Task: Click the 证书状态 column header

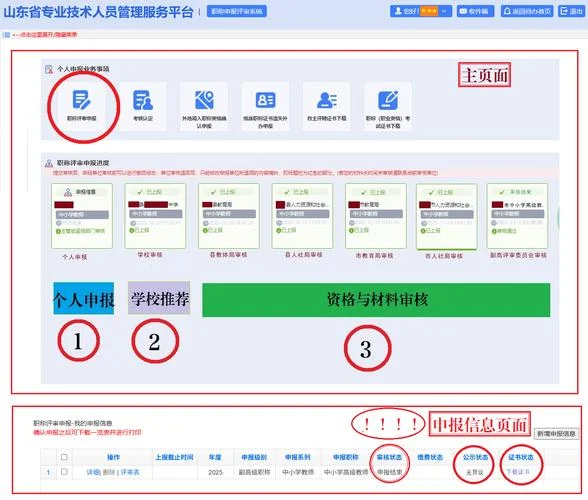Action: (521, 457)
